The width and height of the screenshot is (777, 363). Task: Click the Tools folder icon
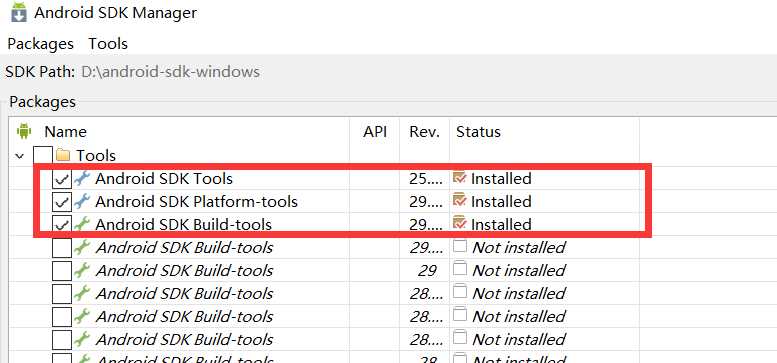[x=63, y=156]
